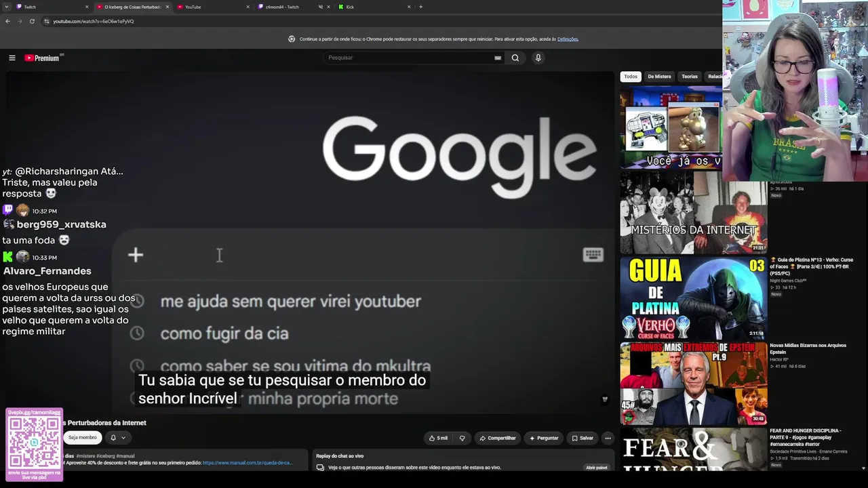Start voice search with the microphone icon
This screenshot has width=868, height=488.
point(538,58)
